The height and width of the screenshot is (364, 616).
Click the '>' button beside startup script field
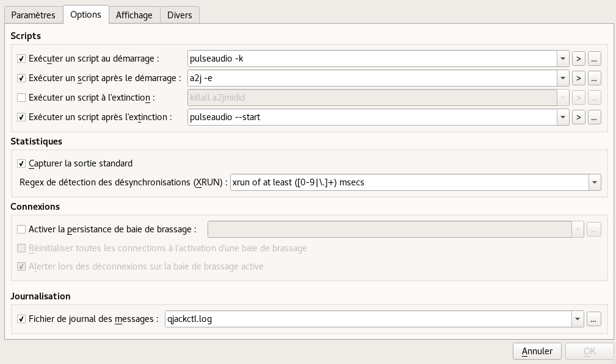point(579,59)
